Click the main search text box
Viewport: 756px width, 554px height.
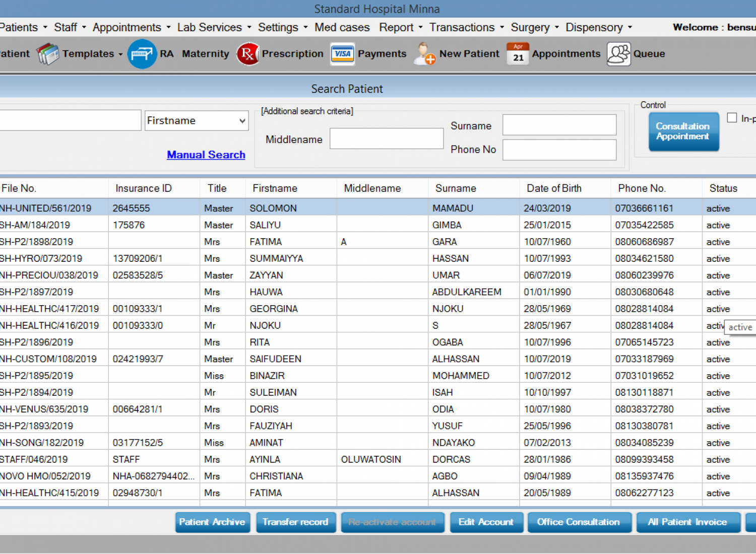(x=70, y=120)
